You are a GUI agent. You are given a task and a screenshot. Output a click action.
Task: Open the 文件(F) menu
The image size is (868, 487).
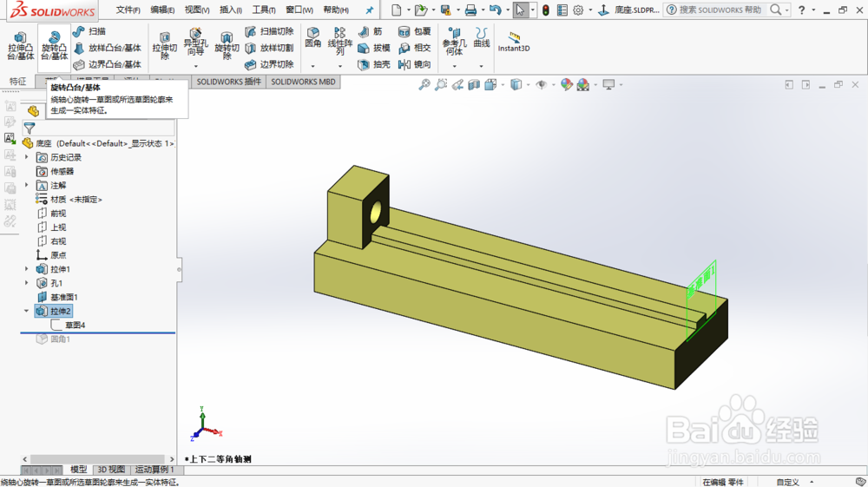pyautogui.click(x=128, y=10)
